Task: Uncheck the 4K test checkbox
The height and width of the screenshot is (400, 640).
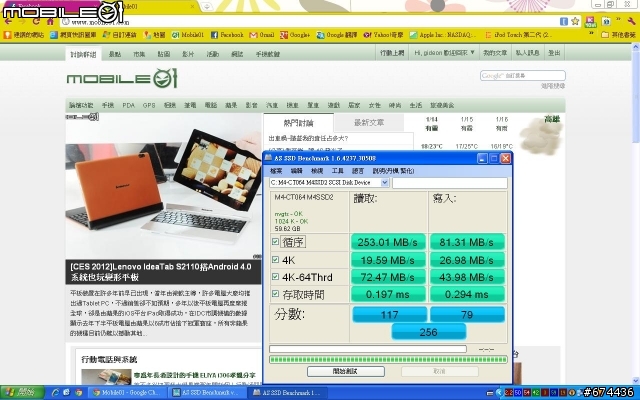Action: [276, 260]
